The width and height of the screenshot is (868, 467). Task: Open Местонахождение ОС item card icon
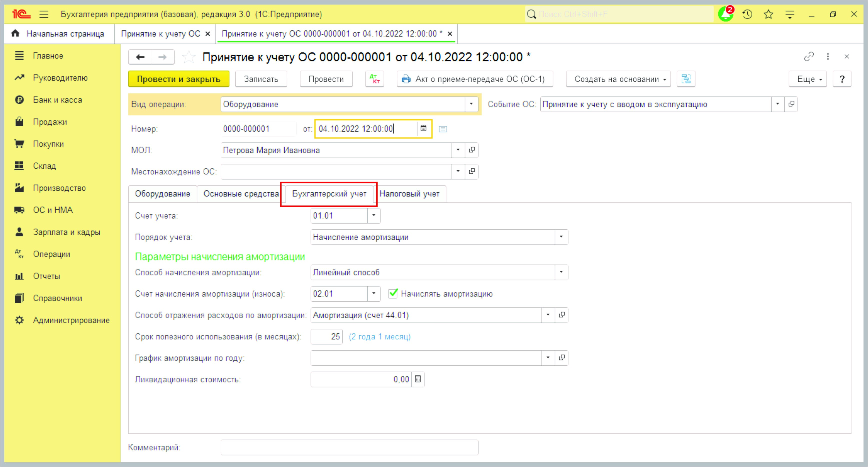(x=472, y=171)
